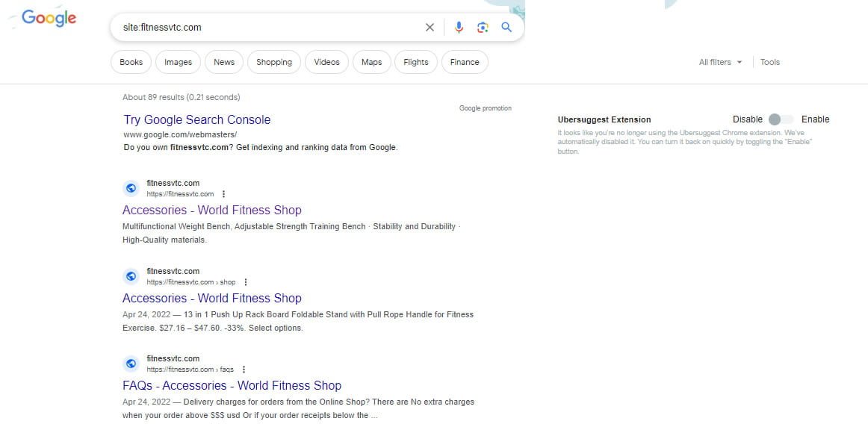The width and height of the screenshot is (868, 433).
Task: Click the Enable label by Ubersuggest toggle
Action: (x=816, y=119)
